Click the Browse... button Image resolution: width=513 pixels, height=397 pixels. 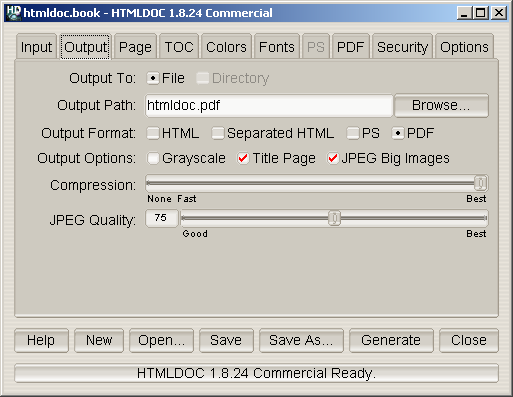pos(441,105)
